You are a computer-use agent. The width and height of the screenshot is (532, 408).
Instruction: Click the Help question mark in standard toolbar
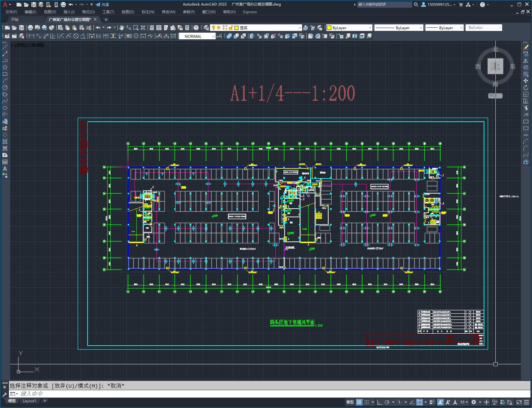pyautogui.click(x=196, y=28)
